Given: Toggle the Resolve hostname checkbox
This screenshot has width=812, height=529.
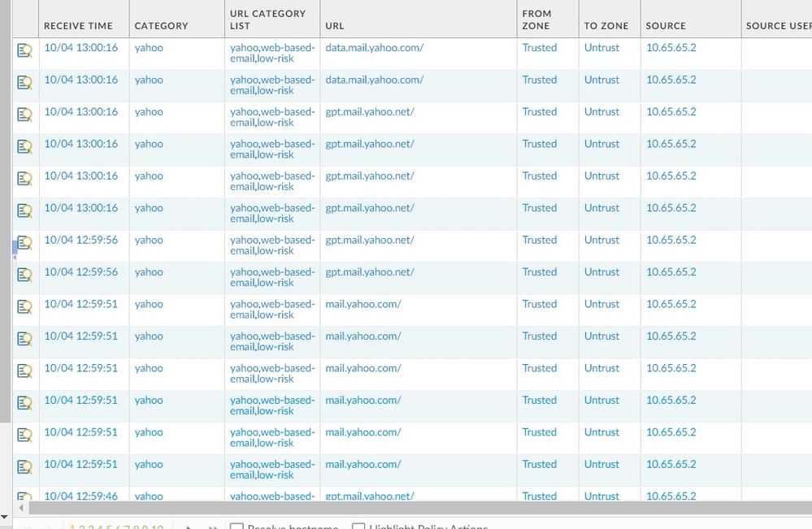Looking at the screenshot, I should (237, 527).
